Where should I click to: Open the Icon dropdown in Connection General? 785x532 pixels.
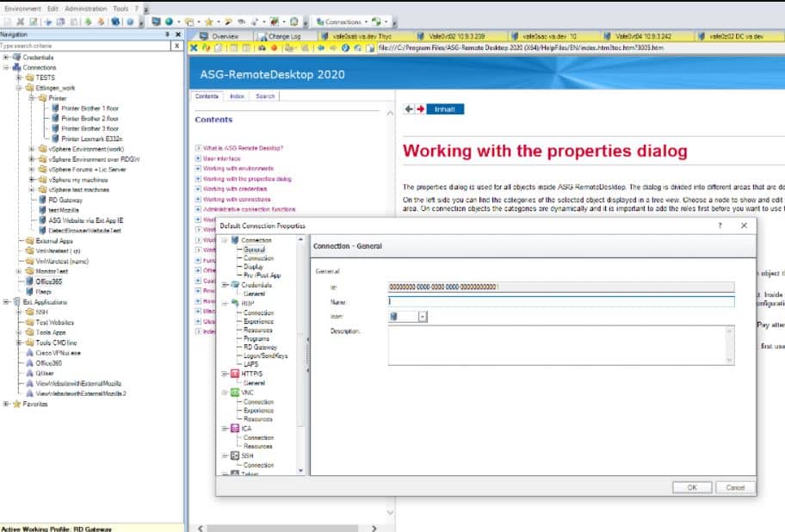(423, 317)
